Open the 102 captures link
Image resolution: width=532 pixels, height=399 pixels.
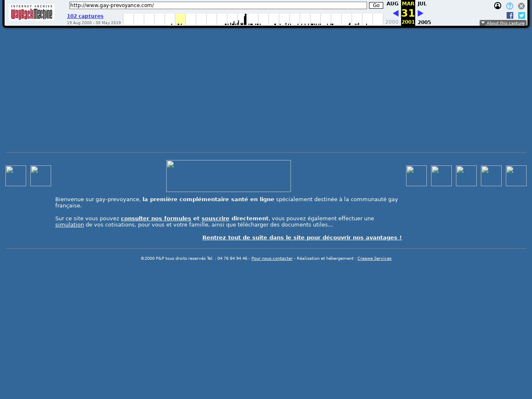coord(85,16)
